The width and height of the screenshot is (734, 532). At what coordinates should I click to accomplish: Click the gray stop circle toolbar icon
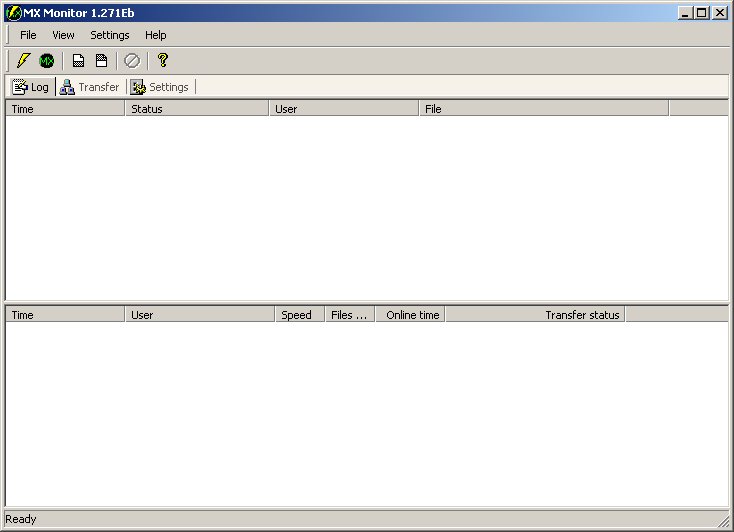click(132, 61)
